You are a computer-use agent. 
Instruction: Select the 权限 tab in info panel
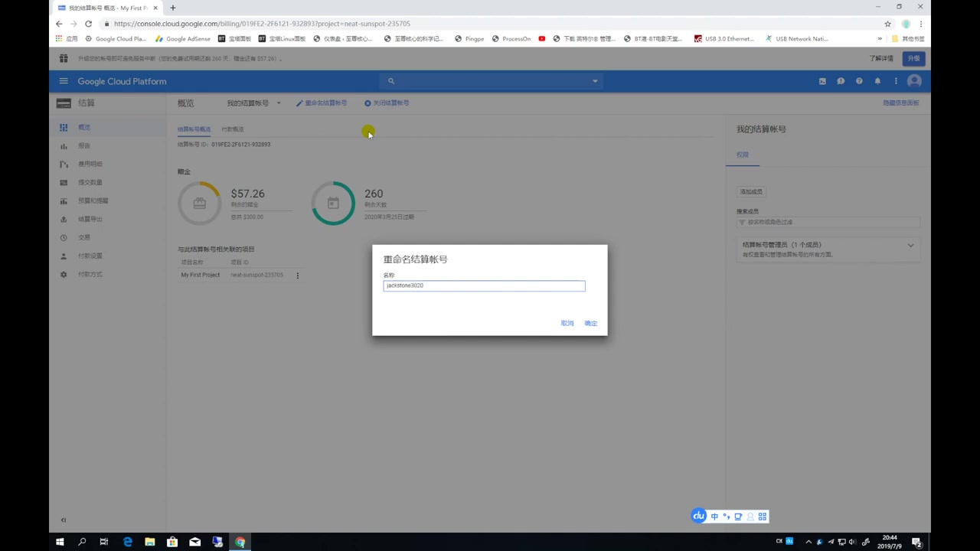coord(743,155)
